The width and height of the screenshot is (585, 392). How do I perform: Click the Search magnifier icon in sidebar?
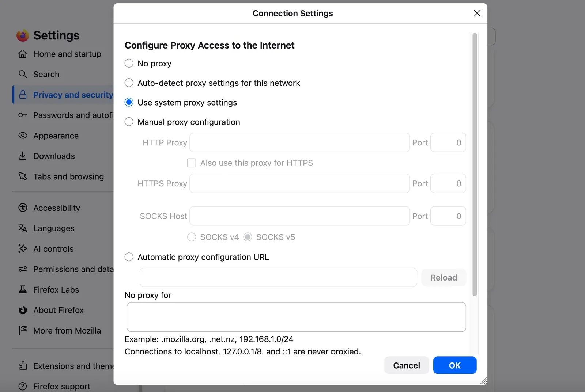(23, 74)
